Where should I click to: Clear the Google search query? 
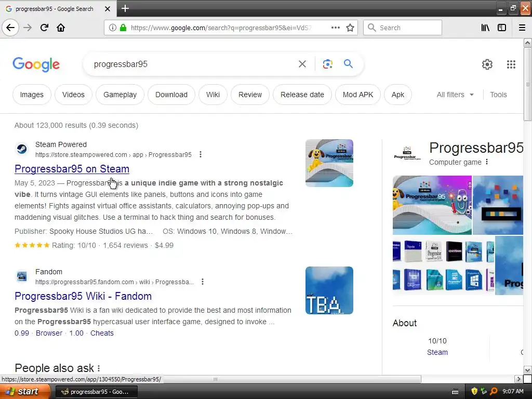302,64
